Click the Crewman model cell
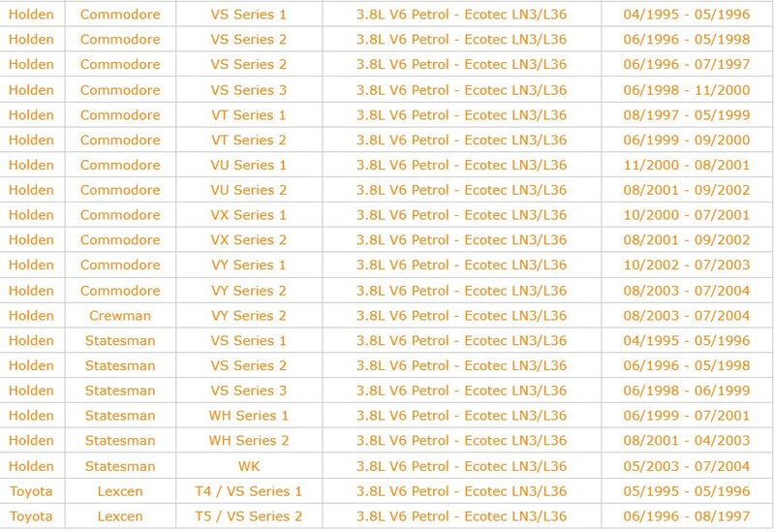Viewport: 775px width, 532px height. point(120,315)
